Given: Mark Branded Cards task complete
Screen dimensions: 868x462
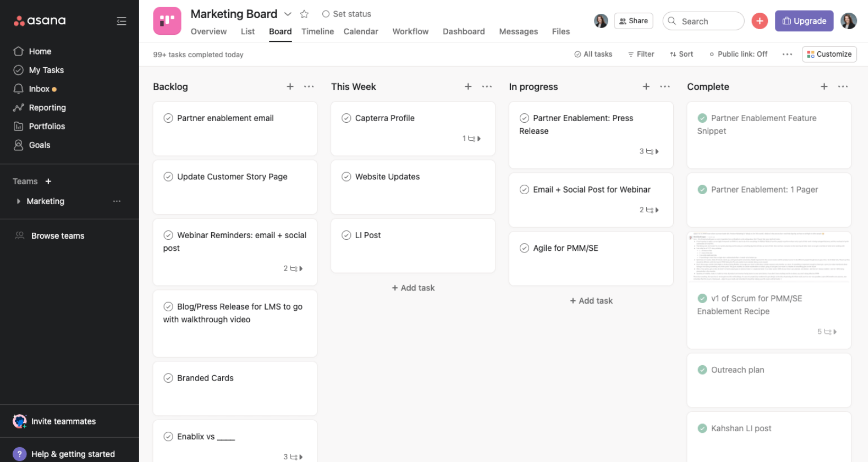Looking at the screenshot, I should [168, 378].
